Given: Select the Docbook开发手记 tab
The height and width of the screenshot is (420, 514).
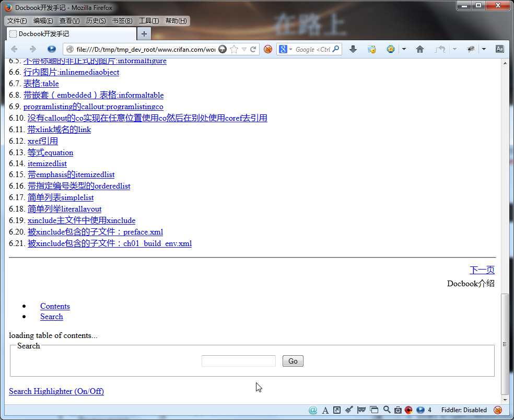Looking at the screenshot, I should (72, 34).
